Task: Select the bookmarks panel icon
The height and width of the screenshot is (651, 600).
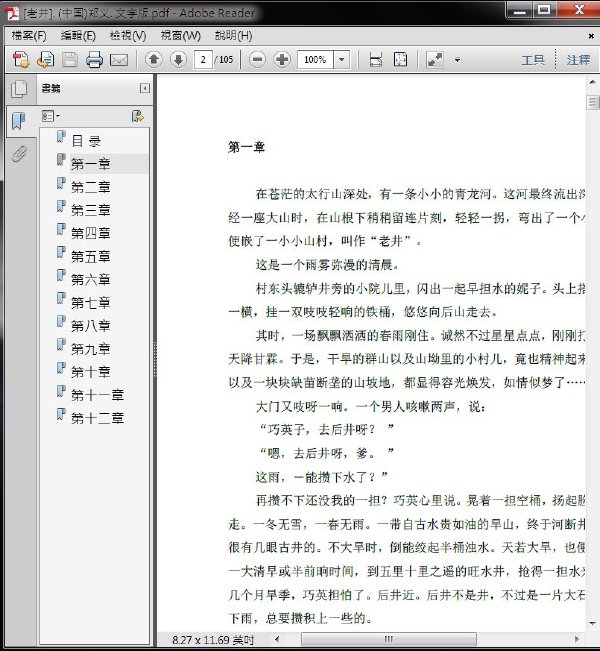Action: (18, 121)
